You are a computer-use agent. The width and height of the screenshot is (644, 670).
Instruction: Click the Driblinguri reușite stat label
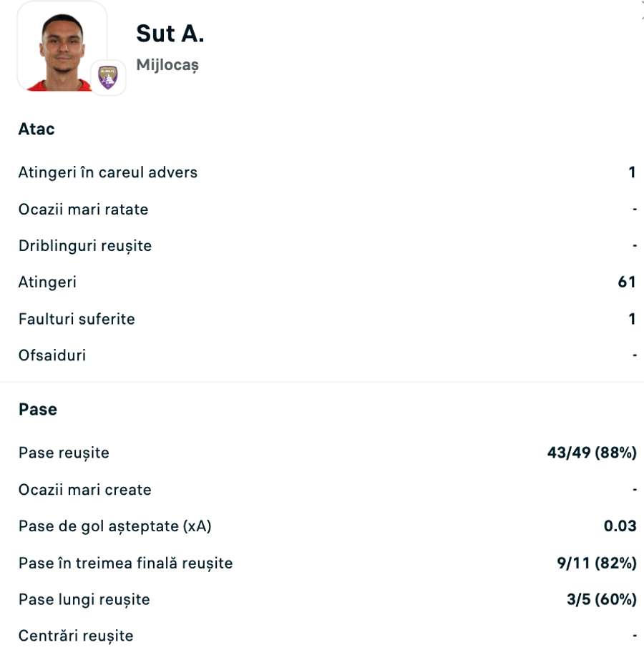click(85, 246)
